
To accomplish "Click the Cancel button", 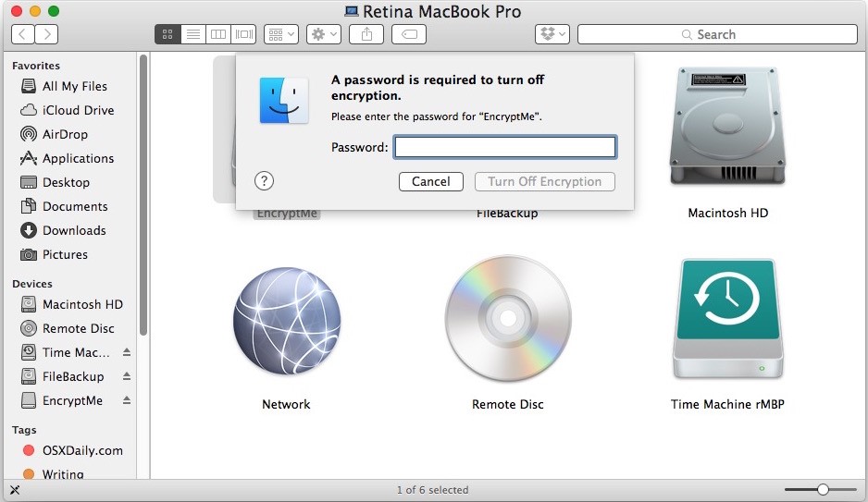I will coord(431,181).
